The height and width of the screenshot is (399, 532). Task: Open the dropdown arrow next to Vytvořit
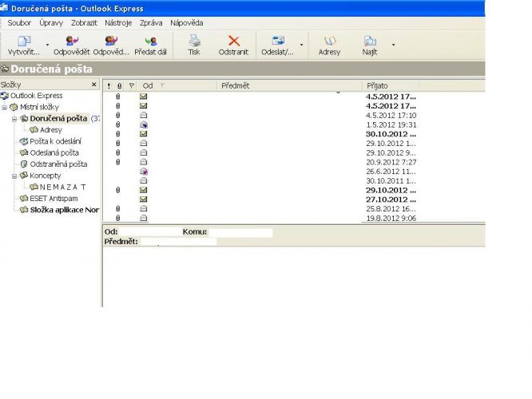point(47,45)
